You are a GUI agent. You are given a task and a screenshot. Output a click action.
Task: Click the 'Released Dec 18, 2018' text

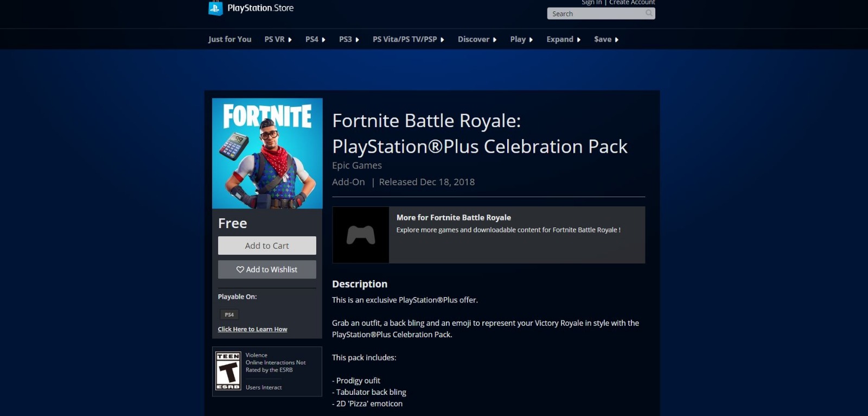(x=426, y=182)
